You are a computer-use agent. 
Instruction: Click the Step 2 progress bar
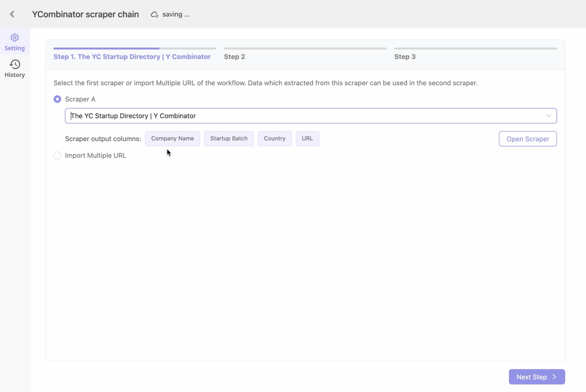point(305,48)
